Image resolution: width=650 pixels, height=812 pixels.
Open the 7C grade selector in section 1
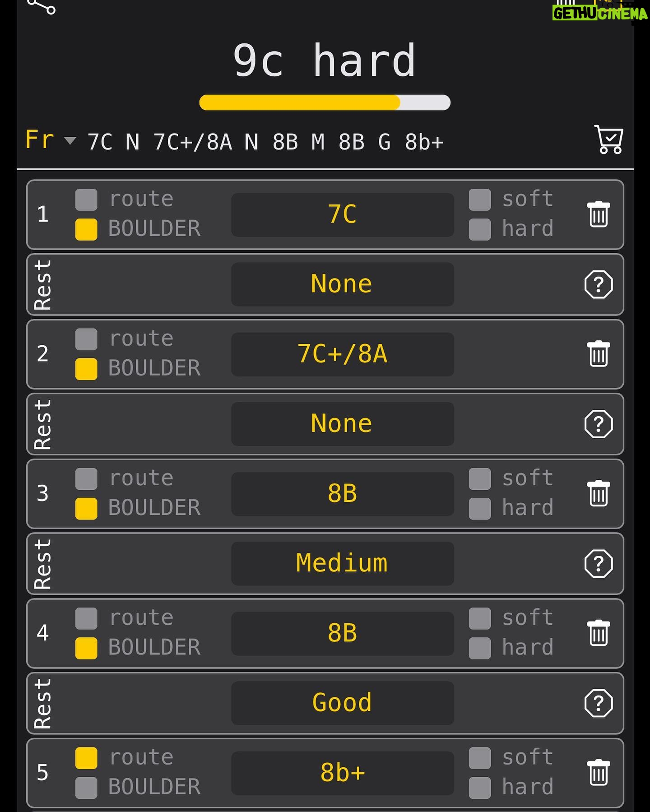click(x=343, y=215)
